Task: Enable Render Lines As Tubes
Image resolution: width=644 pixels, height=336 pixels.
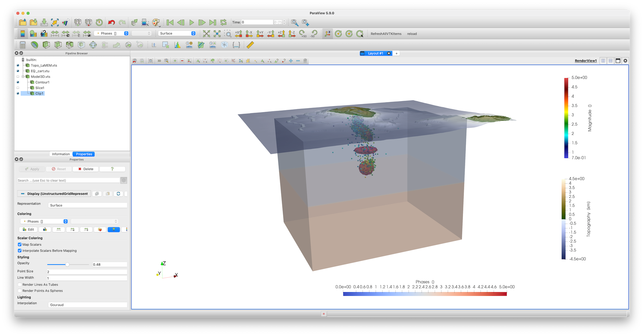Action: (20, 285)
